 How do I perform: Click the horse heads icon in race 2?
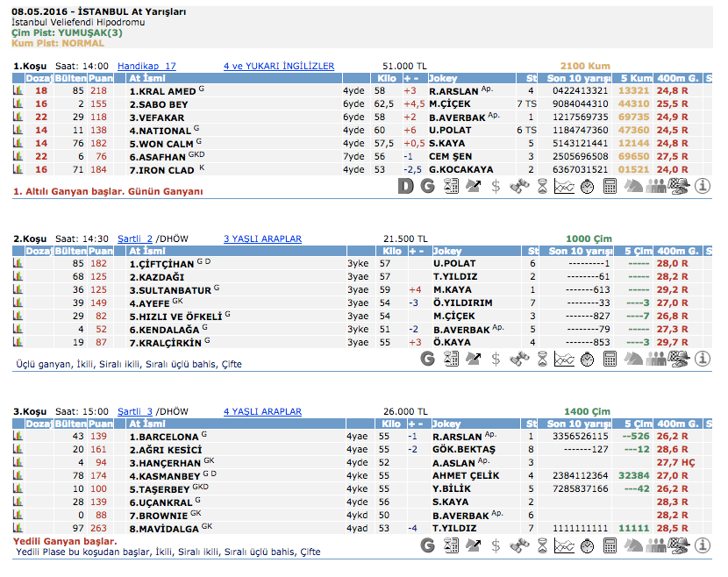[633, 358]
